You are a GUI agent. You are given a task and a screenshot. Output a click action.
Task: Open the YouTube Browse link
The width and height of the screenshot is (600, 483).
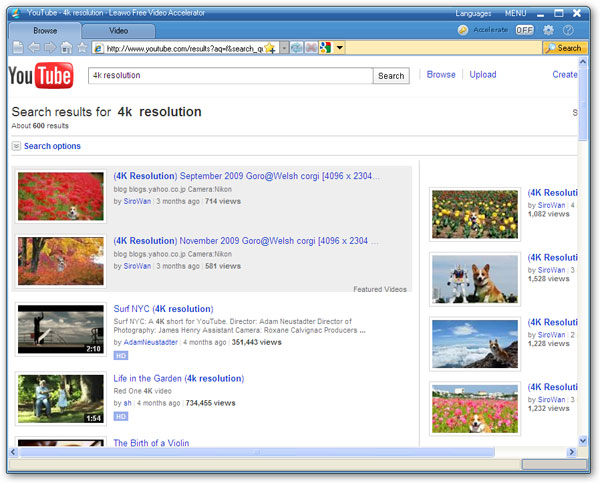pyautogui.click(x=441, y=75)
